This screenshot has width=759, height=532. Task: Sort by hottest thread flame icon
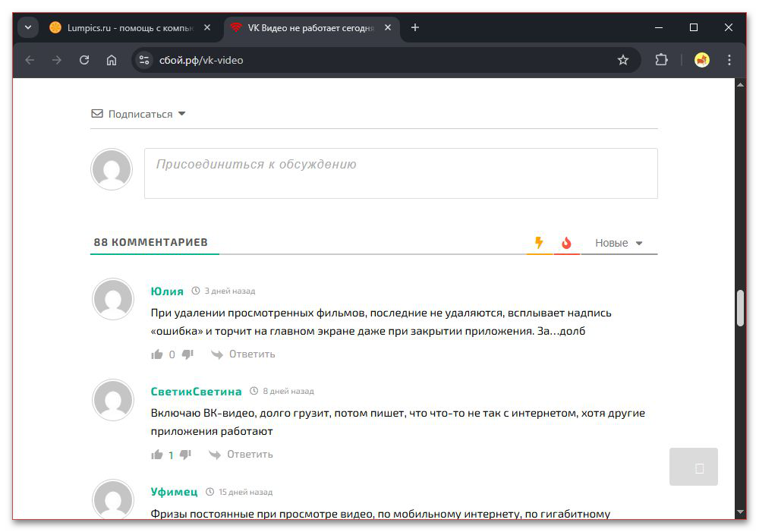[566, 243]
